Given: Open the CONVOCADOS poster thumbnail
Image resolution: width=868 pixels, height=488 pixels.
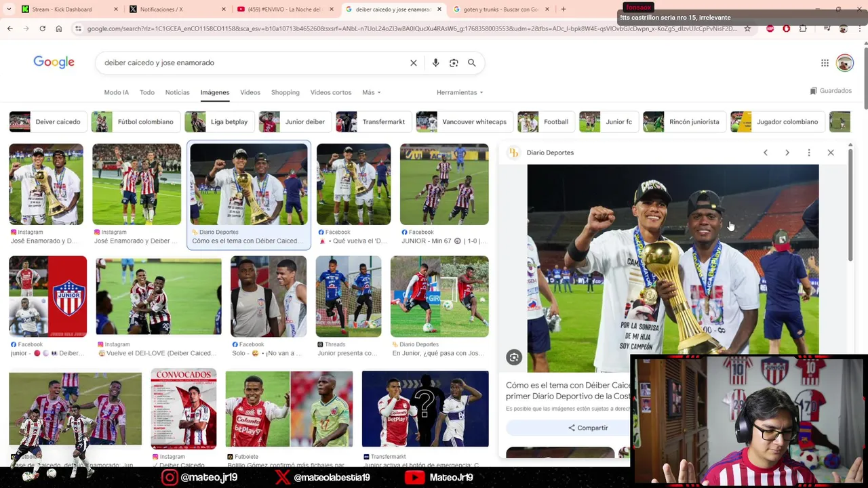Looking at the screenshot, I should (184, 409).
